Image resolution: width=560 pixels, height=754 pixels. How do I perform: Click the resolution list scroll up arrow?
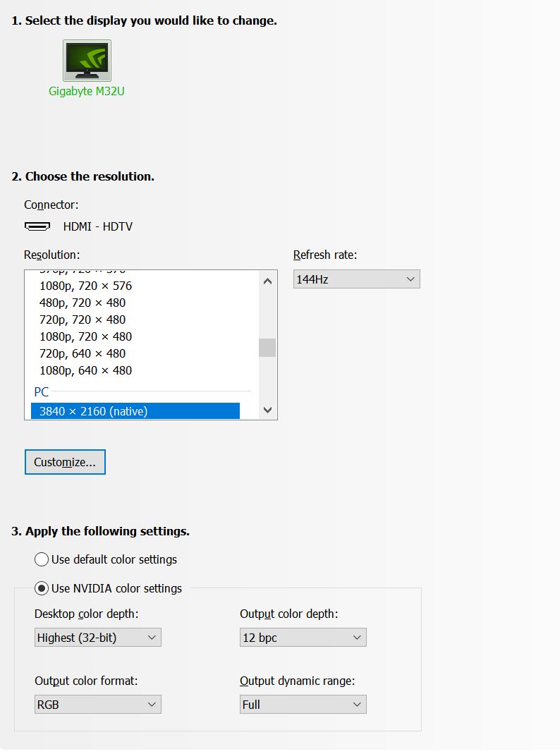coord(268,281)
